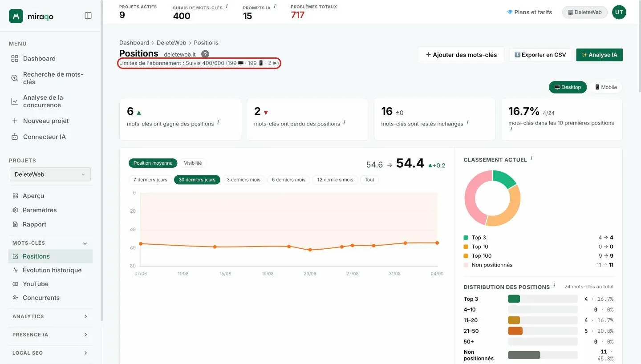Expand the Présence IA sidebar section

85,335
